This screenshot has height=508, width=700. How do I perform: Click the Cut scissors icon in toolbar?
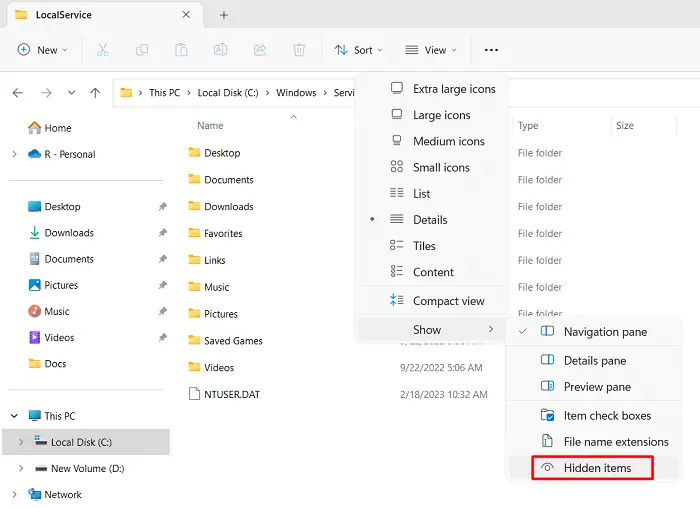click(x=102, y=50)
